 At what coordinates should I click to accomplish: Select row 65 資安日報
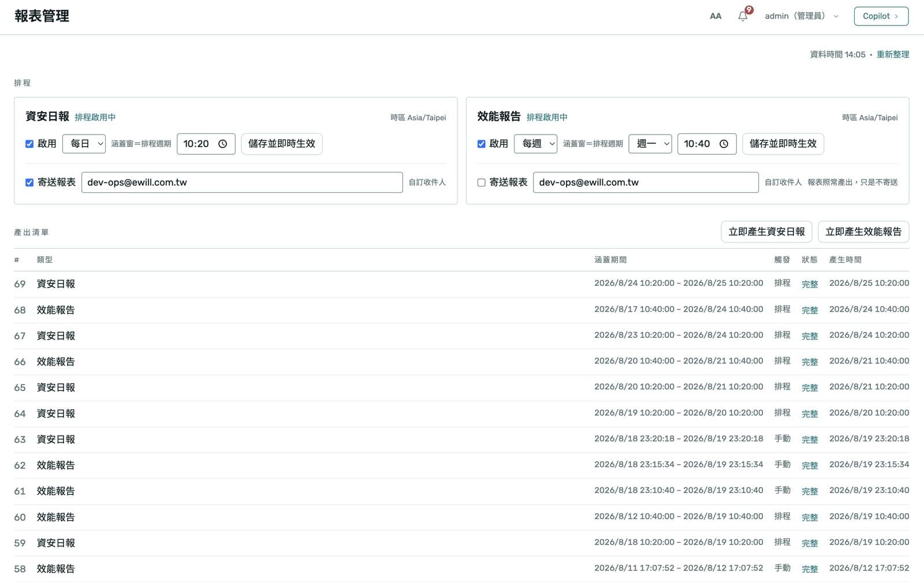pyautogui.click(x=461, y=387)
